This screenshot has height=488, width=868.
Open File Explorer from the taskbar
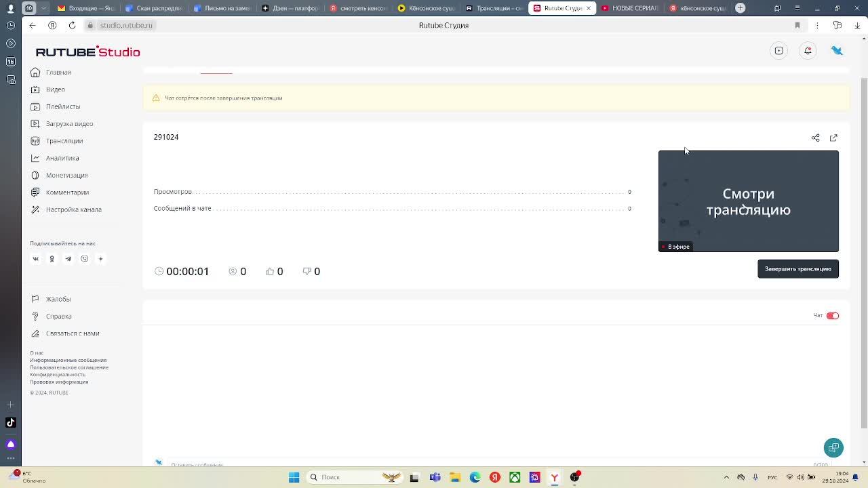click(455, 477)
